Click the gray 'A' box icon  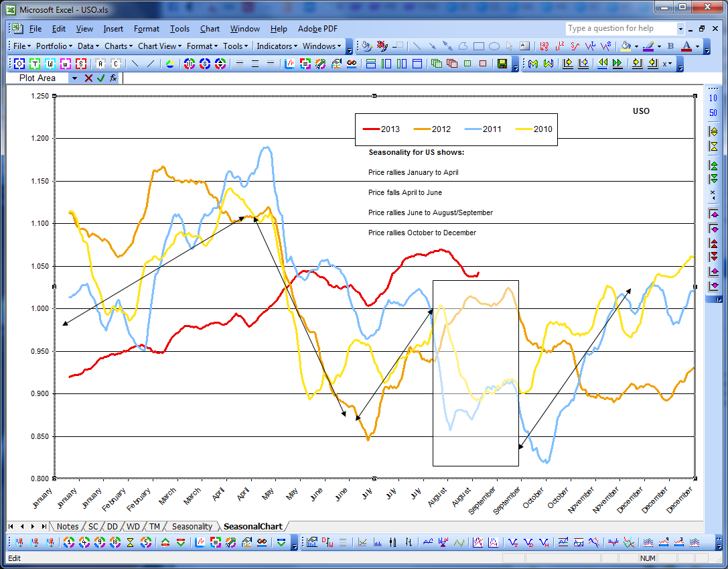click(x=100, y=64)
